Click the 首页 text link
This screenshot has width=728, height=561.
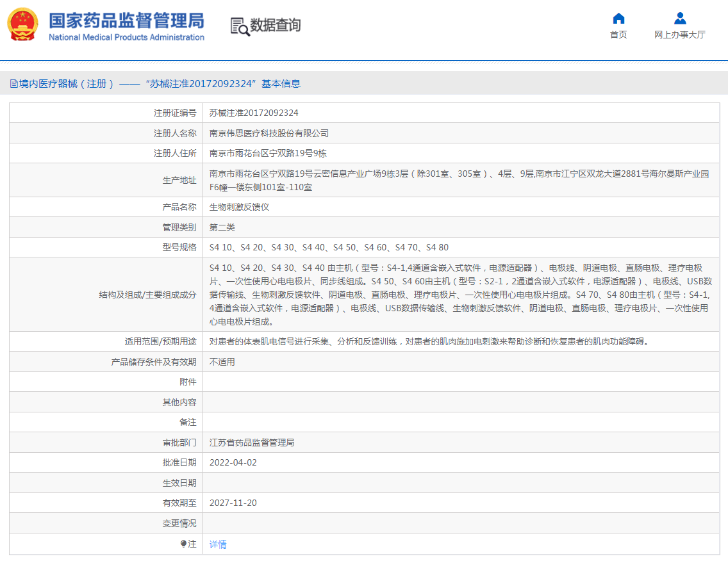618,35
